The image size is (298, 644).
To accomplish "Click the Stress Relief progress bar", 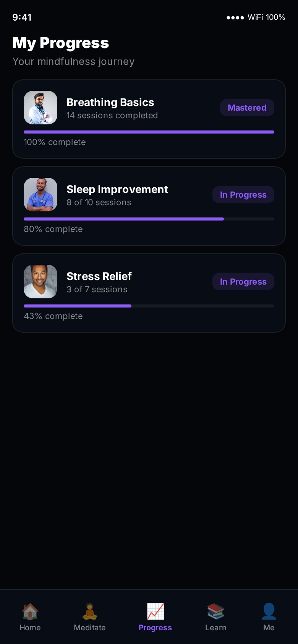I will 149,306.
